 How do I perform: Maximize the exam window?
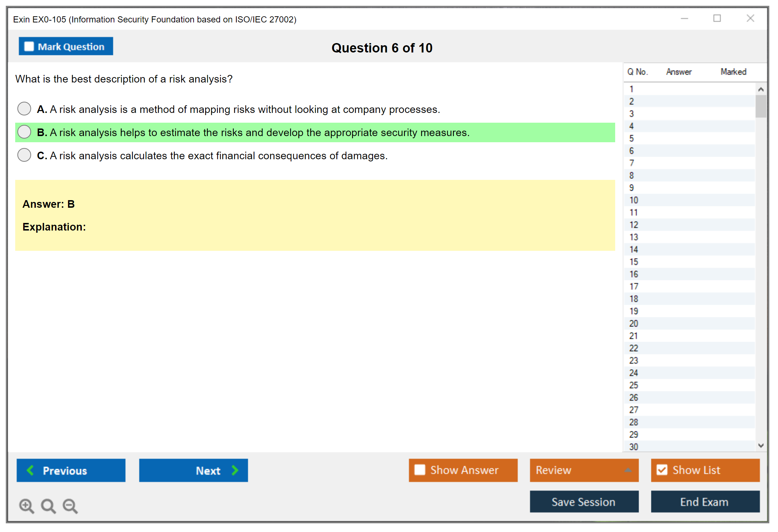pos(717,18)
